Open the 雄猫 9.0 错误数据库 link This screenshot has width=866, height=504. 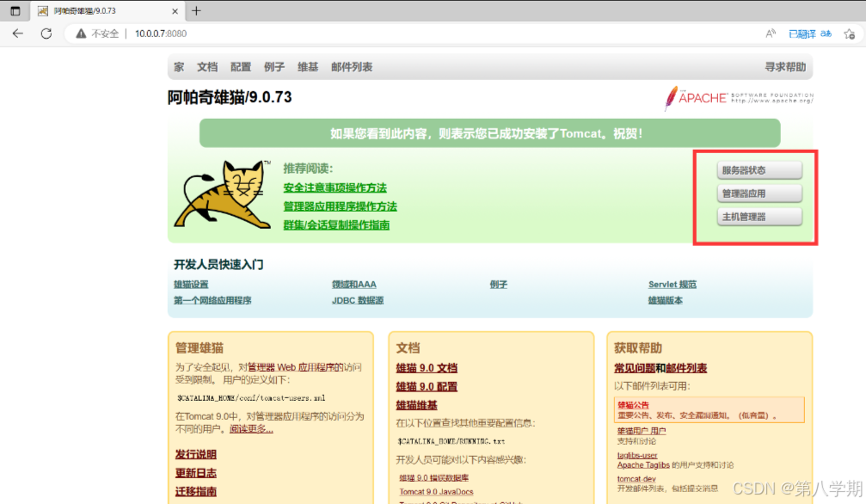point(433,477)
